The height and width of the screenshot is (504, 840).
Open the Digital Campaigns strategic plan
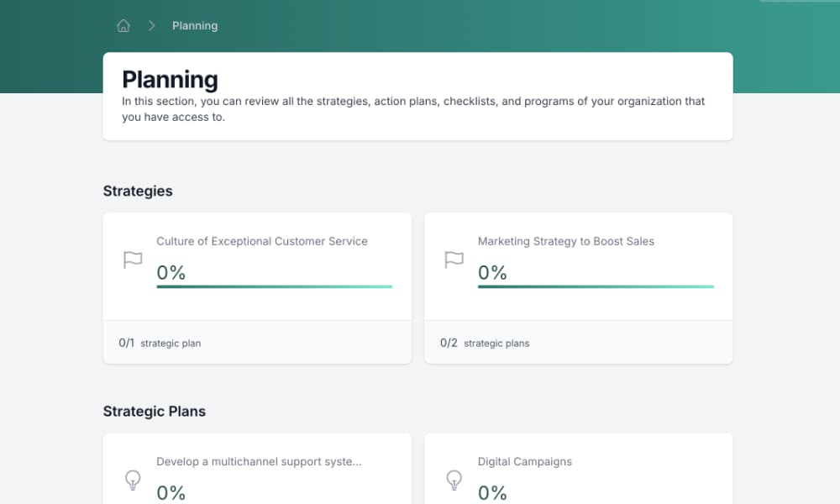(x=525, y=462)
